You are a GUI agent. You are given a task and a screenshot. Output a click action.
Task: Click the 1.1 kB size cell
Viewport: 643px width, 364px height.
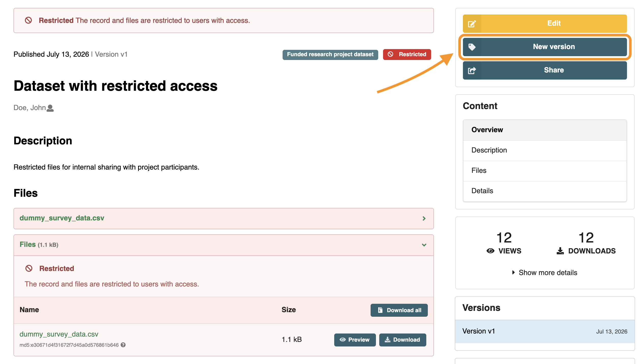[291, 340]
